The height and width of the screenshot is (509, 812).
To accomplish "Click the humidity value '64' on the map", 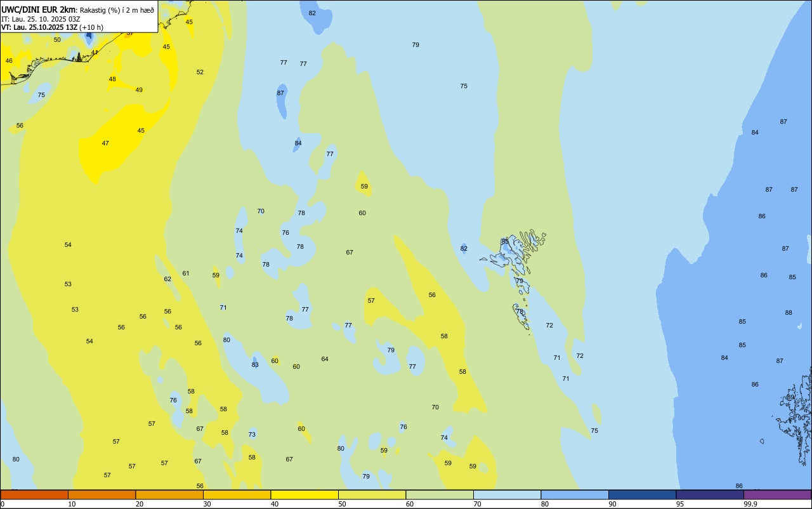I will coord(325,359).
